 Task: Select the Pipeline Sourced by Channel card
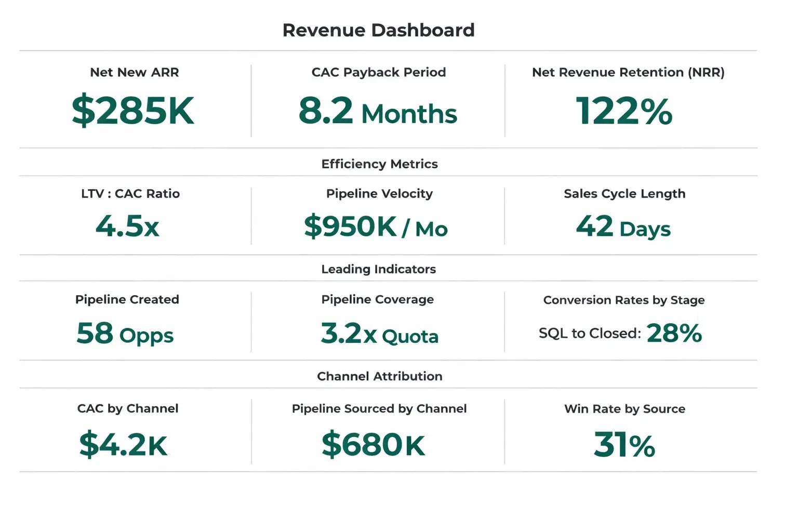(x=378, y=429)
